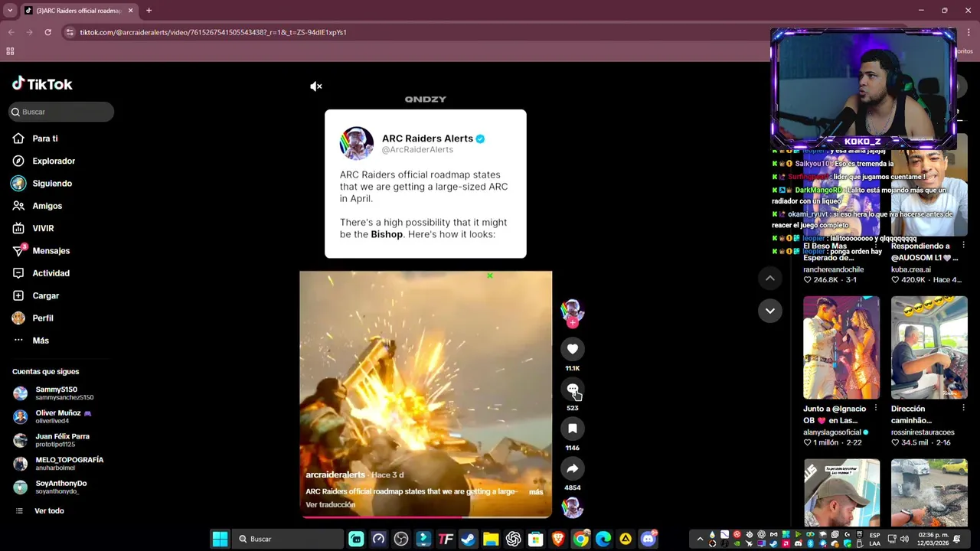Show hidden system tray icons
Image resolution: width=980 pixels, height=551 pixels.
pos(699,539)
